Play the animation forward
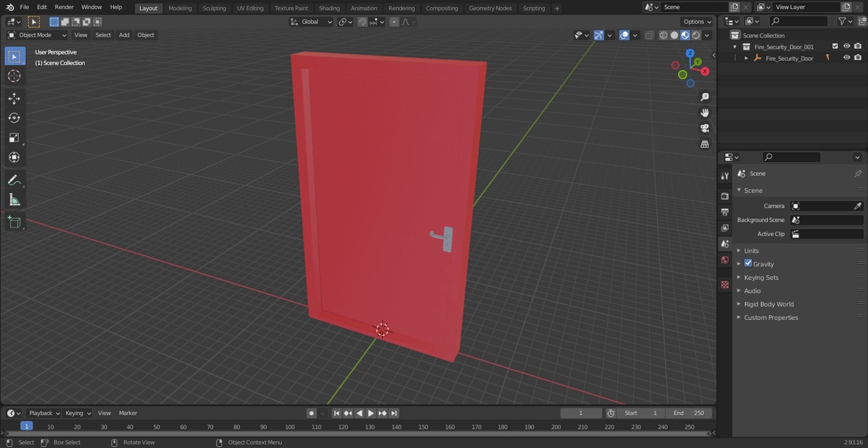 click(x=371, y=413)
